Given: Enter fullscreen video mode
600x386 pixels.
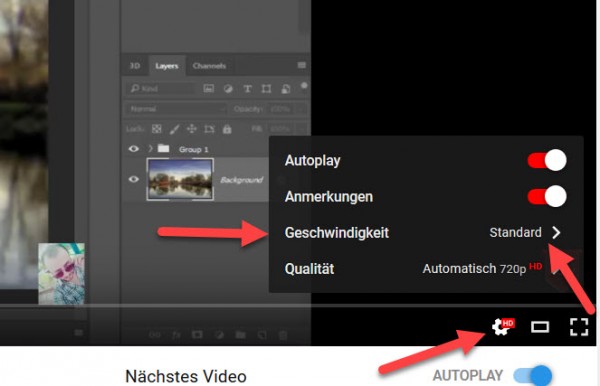Looking at the screenshot, I should click(579, 327).
